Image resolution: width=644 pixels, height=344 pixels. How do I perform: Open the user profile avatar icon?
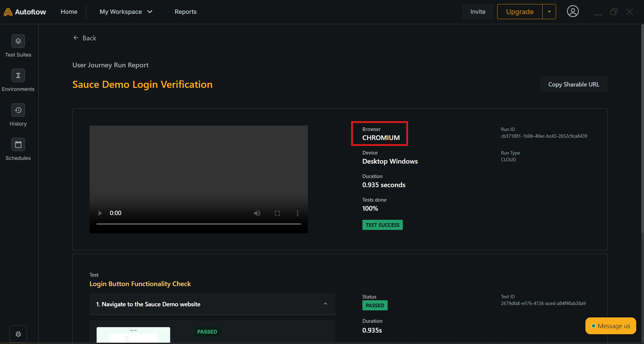click(573, 11)
